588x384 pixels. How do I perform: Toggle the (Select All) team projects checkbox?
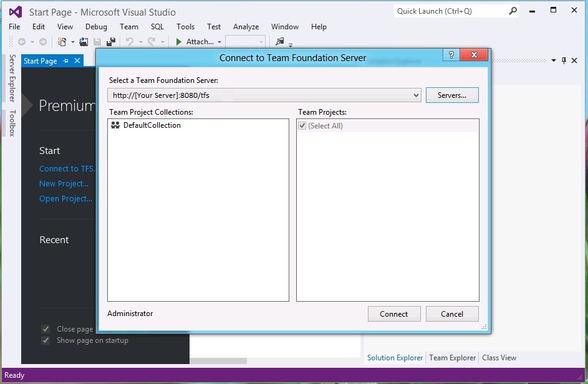[302, 126]
